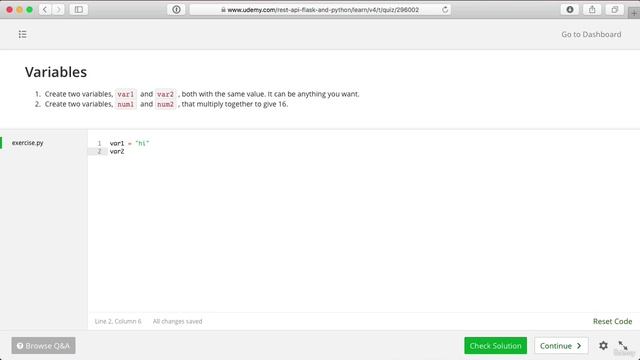Viewport: 640px width, 360px height.
Task: Click the Safari share icon
Action: tap(592, 9)
